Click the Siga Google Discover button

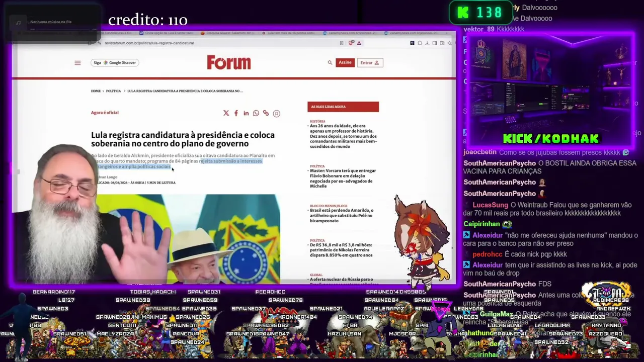pos(115,63)
